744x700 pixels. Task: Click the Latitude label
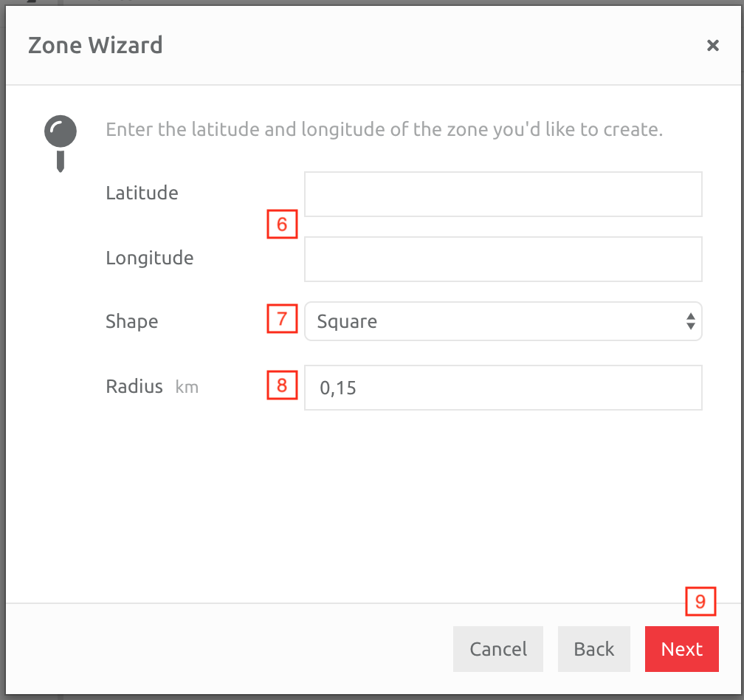[142, 193]
